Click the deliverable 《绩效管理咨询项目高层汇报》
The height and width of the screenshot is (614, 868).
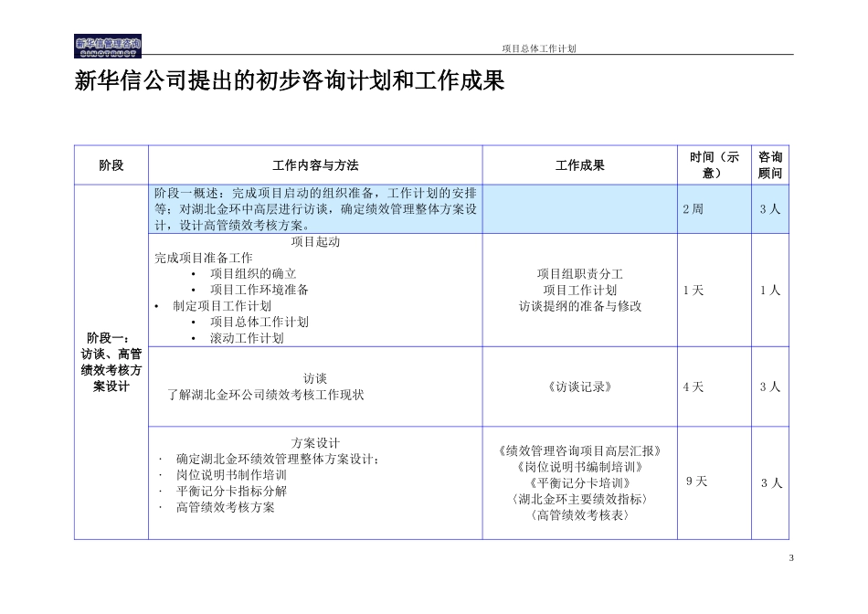579,451
